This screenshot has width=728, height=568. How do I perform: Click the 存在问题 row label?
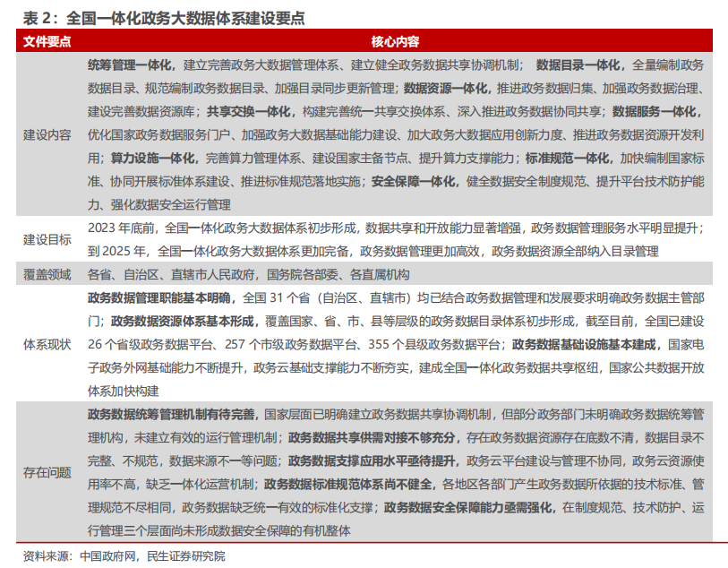tap(47, 472)
